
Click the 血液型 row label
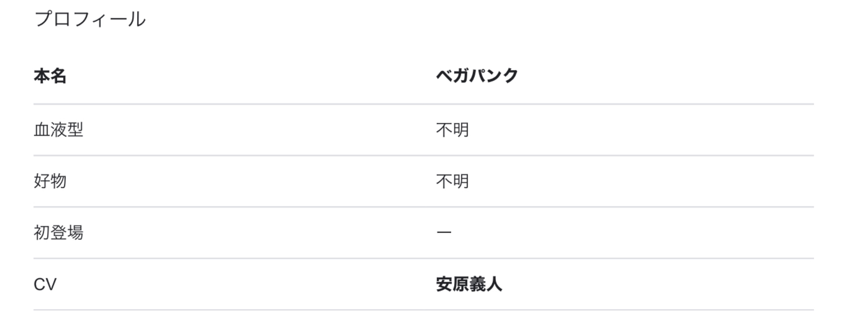[x=58, y=130]
